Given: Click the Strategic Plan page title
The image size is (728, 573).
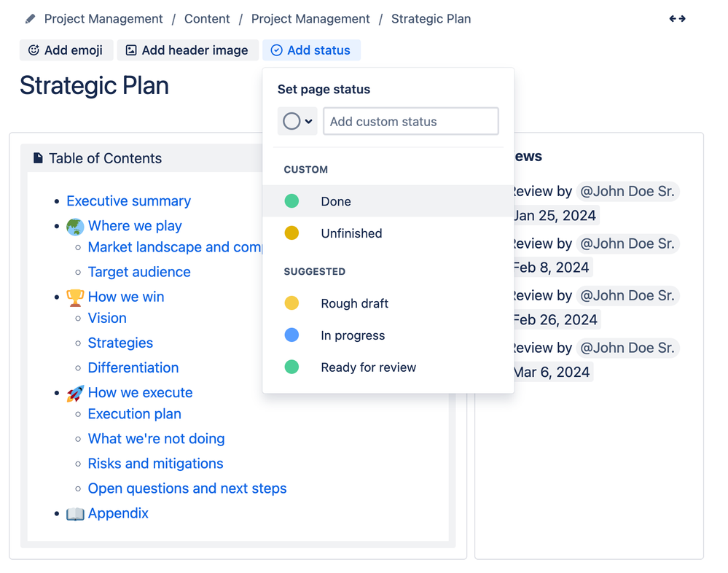Looking at the screenshot, I should [94, 86].
